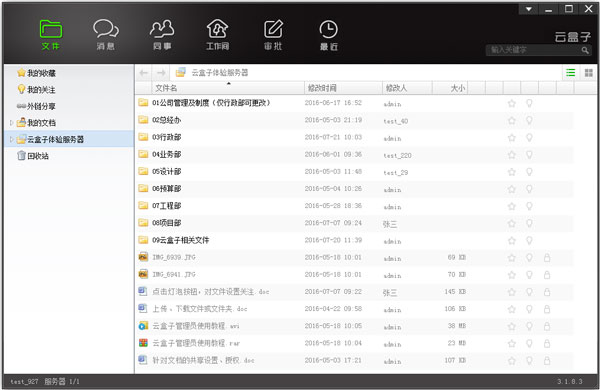Lock the 云盒子管理员使用教程.avi file
600x390 pixels.
(547, 326)
